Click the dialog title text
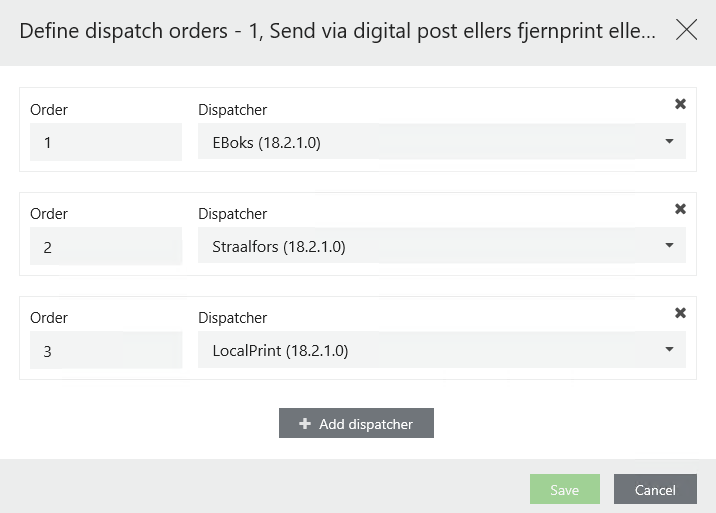Image resolution: width=716 pixels, height=513 pixels. [x=337, y=31]
